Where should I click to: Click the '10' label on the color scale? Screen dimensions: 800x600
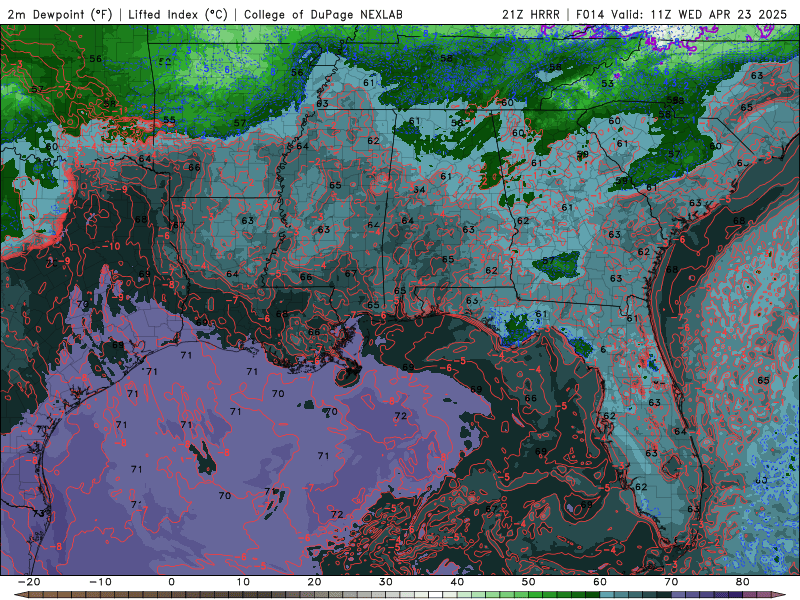pos(243,582)
